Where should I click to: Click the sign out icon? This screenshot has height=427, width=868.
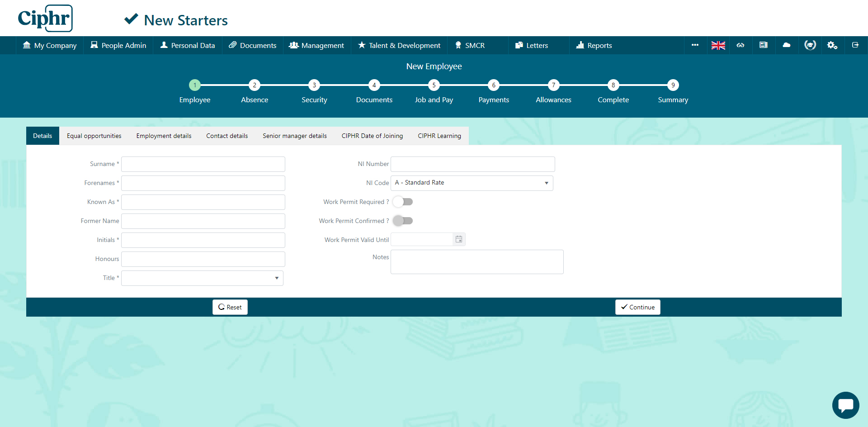pos(855,45)
